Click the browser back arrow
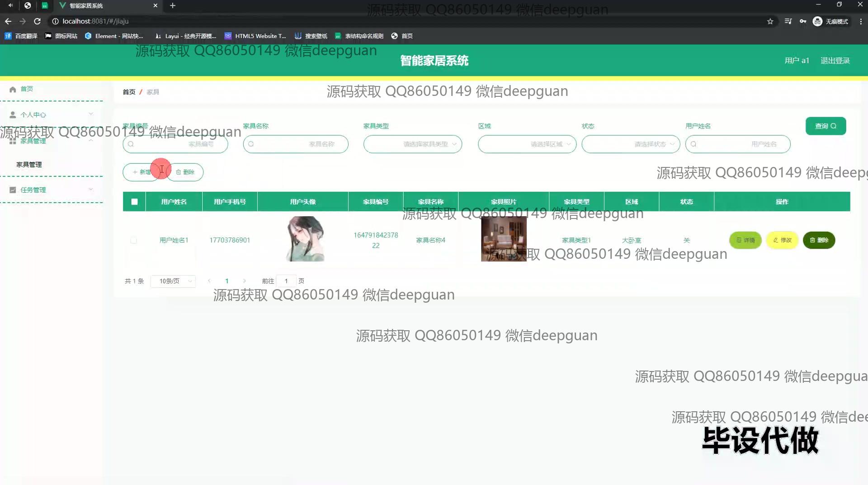The width and height of the screenshot is (868, 485). click(8, 21)
